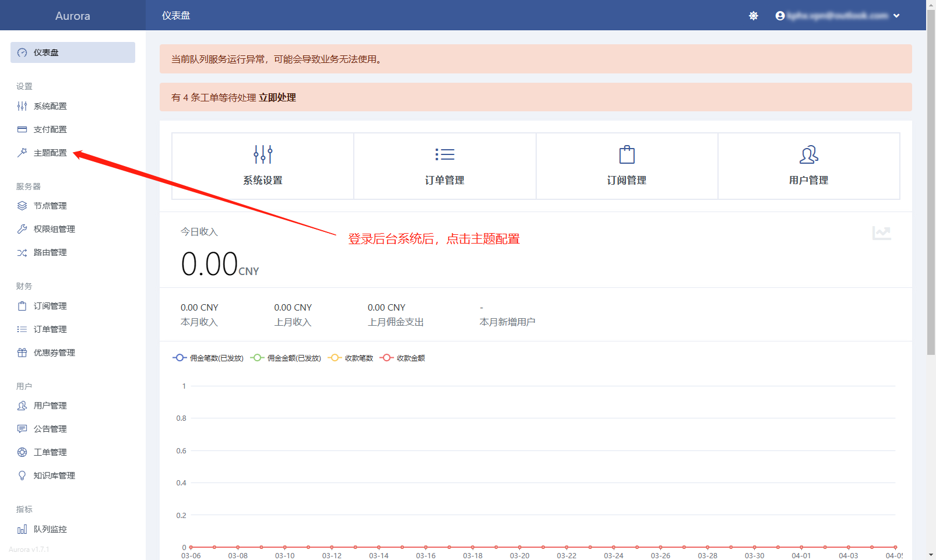Open 节点管理 in the sidebar
This screenshot has width=936, height=560.
50,206
